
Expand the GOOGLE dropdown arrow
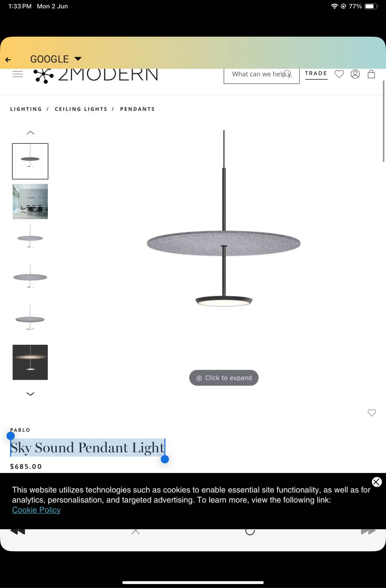[x=78, y=59]
